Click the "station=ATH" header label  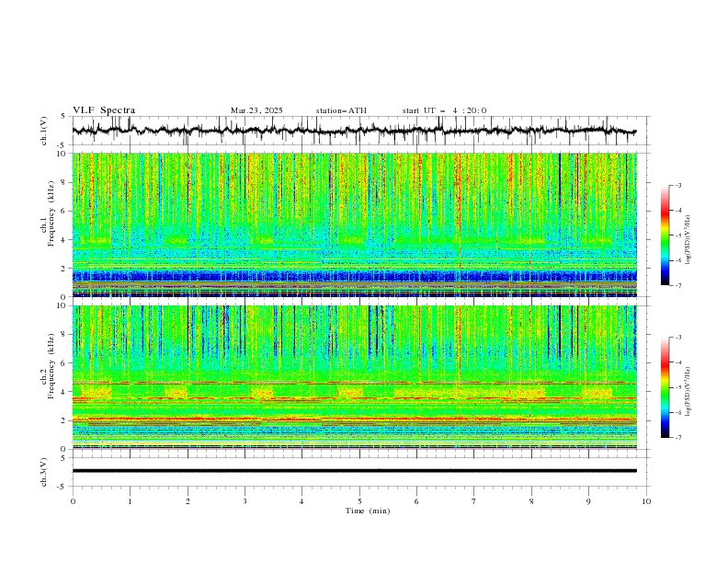[x=341, y=110]
